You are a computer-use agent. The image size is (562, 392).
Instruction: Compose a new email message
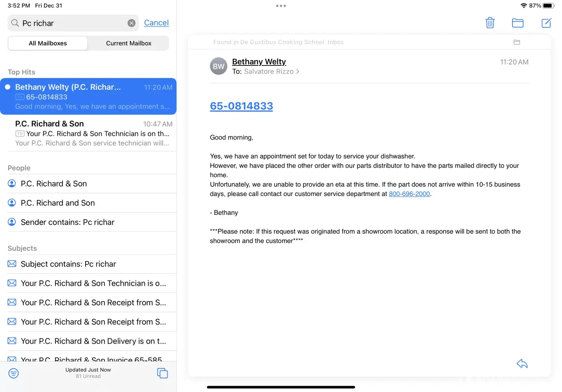(x=546, y=23)
